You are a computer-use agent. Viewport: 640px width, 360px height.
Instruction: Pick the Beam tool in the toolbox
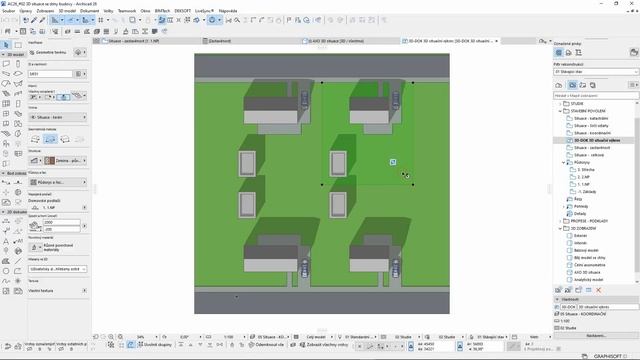[6, 74]
